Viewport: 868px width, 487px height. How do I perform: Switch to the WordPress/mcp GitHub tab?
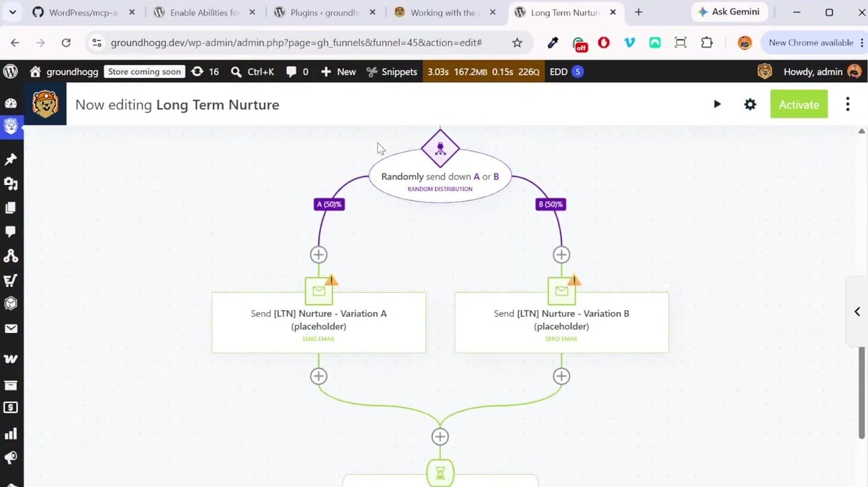pos(85,12)
